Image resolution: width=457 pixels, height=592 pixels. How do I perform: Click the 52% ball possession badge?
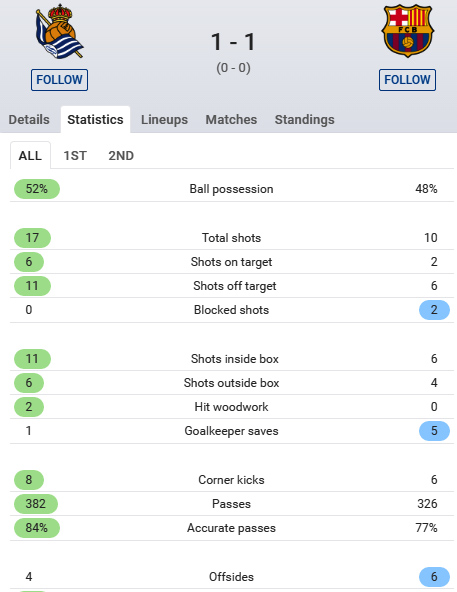coord(37,189)
